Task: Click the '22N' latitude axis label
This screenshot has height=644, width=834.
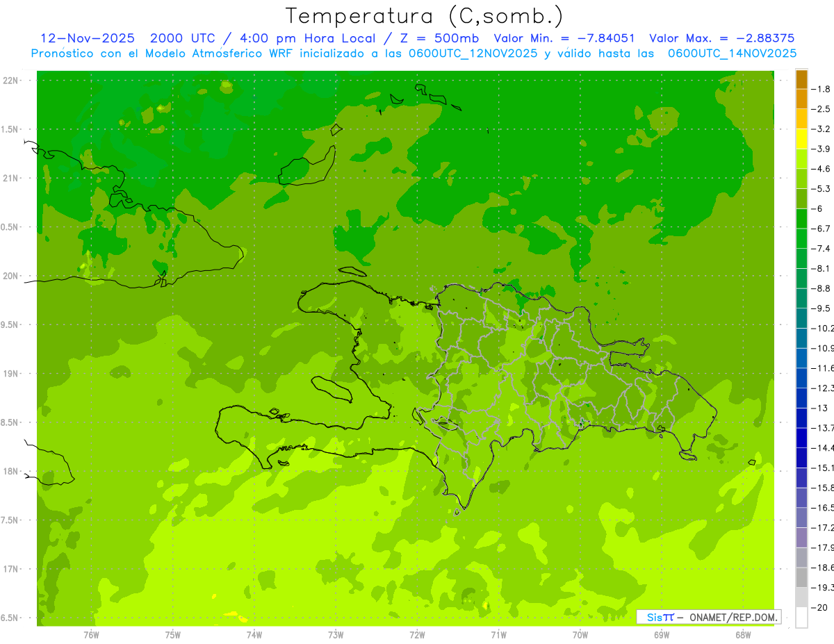Action: tap(11, 80)
